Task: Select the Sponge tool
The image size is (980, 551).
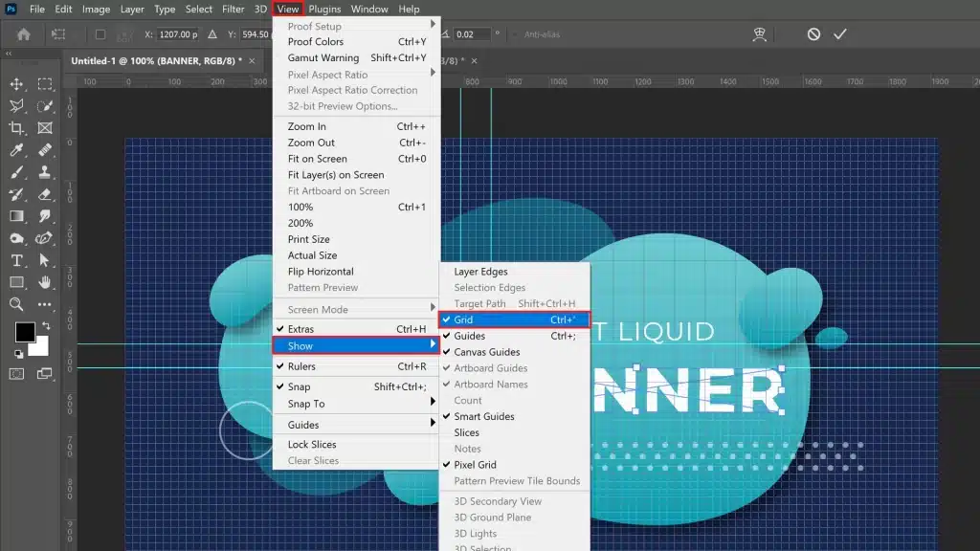Action: 17,238
